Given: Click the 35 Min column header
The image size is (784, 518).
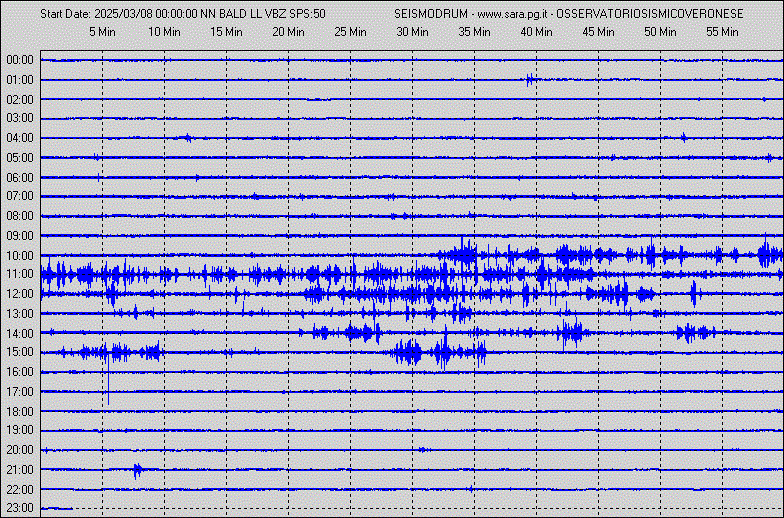Looking at the screenshot, I should 474,32.
